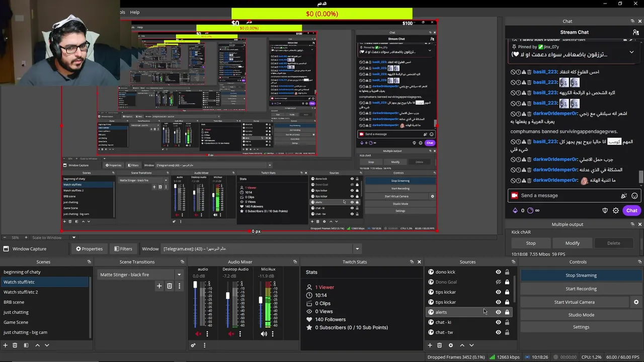The height and width of the screenshot is (362, 644).
Task: Add a new scene with the plus icon
Action: tap(6, 345)
